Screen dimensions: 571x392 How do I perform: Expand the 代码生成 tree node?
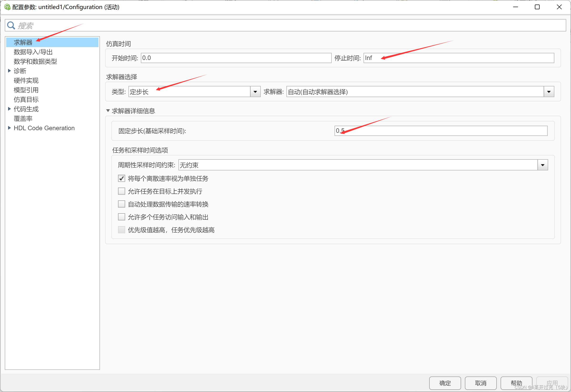tap(9, 109)
